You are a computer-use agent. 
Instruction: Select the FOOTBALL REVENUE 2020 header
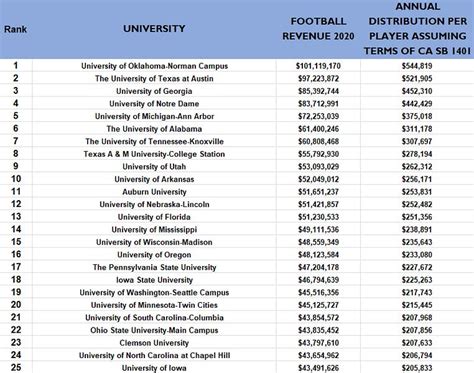[x=318, y=29]
